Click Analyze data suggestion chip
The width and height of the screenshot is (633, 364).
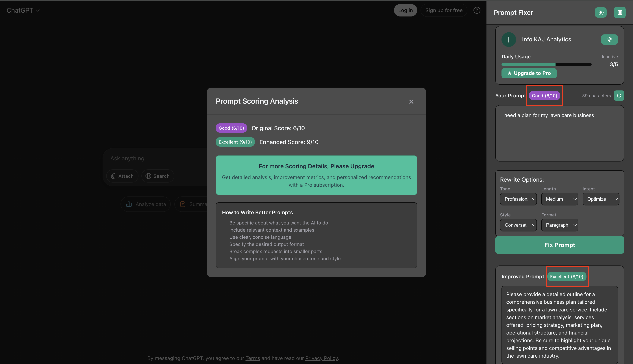tap(145, 204)
